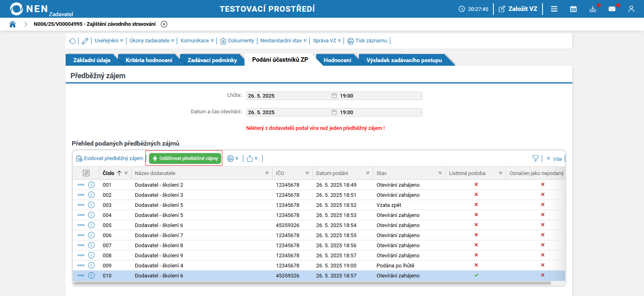Click the home icon in breadcrumb
This screenshot has height=296, width=644.
point(12,24)
